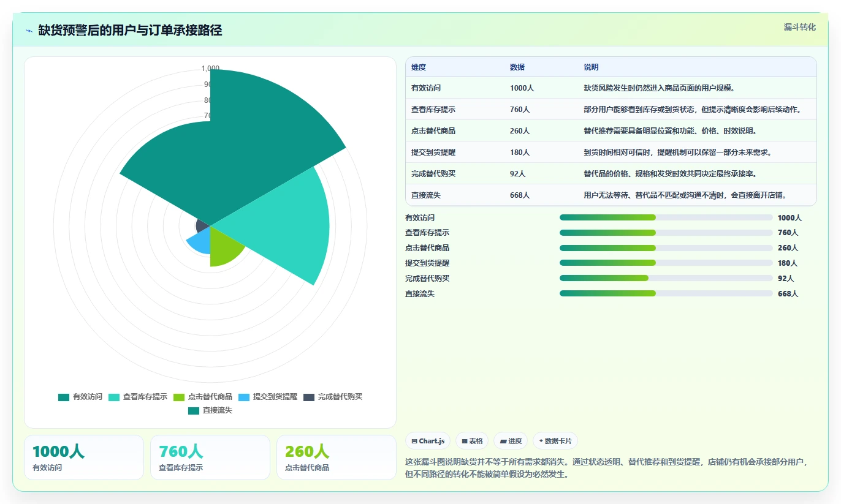This screenshot has height=504, width=841.
Task: Toggle the 查看库存提示 legend item
Action: point(138,397)
